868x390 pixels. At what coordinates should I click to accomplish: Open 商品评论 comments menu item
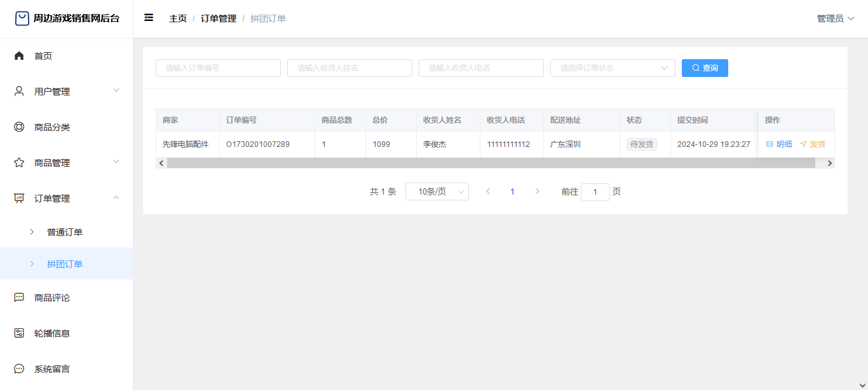[52, 298]
